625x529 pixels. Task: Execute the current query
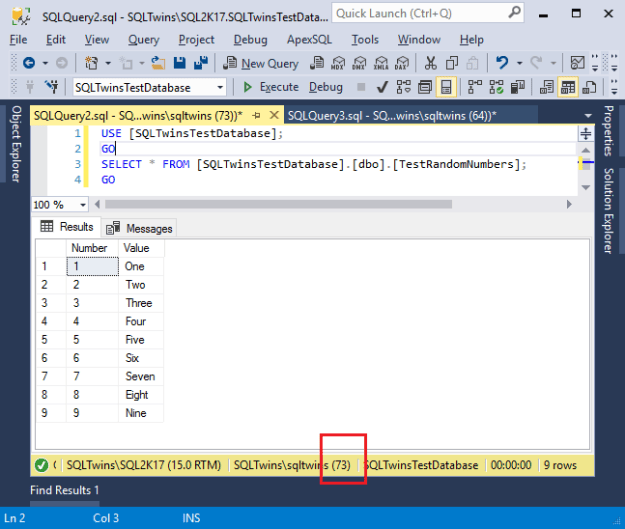click(x=270, y=87)
